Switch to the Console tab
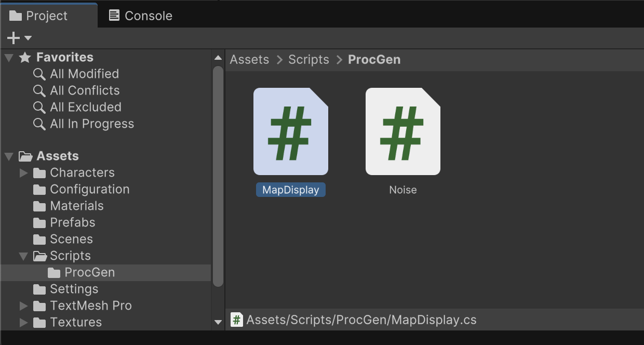This screenshot has height=345, width=644. click(x=140, y=16)
